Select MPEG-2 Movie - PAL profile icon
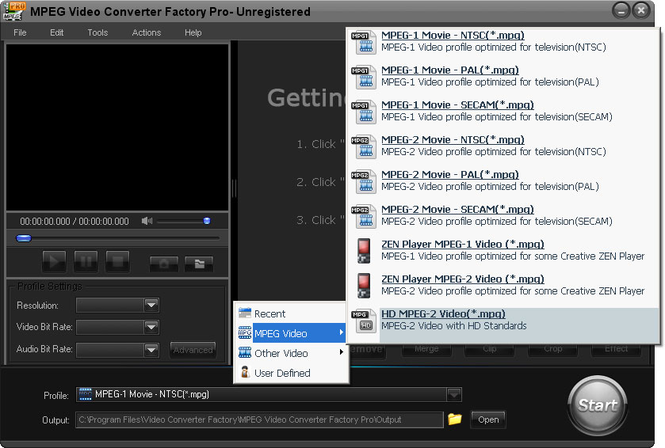The height and width of the screenshot is (448, 665). [x=364, y=181]
